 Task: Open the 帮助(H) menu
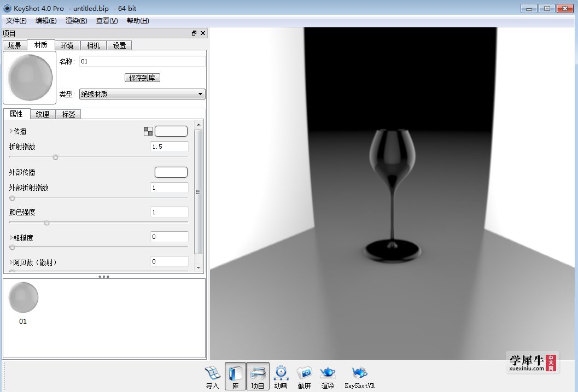138,21
